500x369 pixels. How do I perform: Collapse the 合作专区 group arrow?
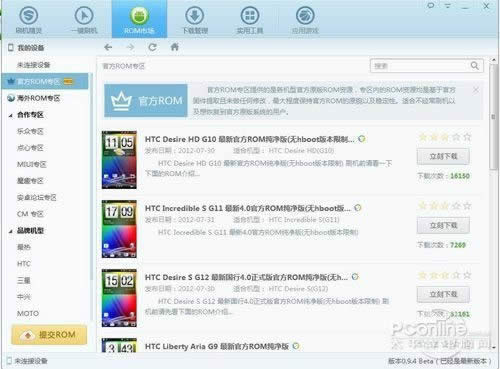pyautogui.click(x=11, y=115)
